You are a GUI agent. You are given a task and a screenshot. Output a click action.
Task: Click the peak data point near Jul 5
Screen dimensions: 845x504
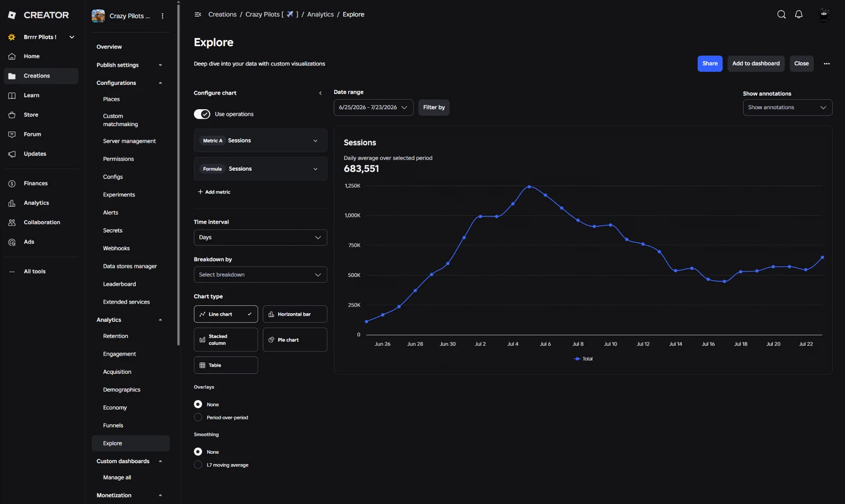529,186
